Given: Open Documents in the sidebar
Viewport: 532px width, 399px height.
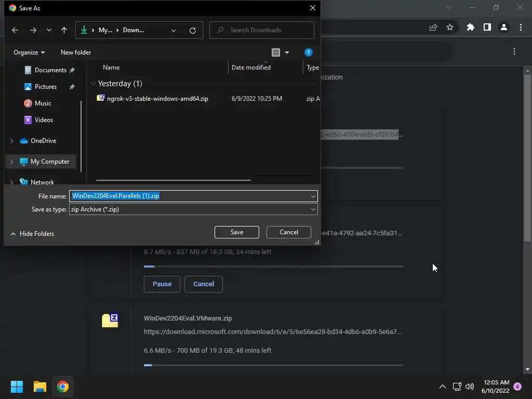Looking at the screenshot, I should [x=50, y=70].
